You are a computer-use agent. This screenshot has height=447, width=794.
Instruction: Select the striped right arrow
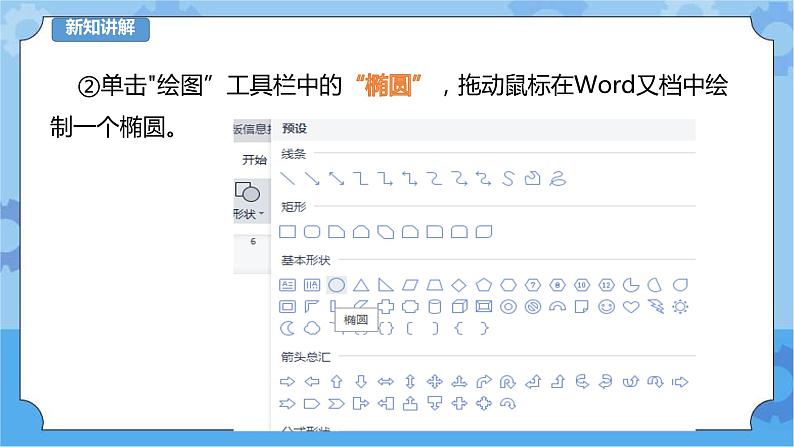coord(680,382)
